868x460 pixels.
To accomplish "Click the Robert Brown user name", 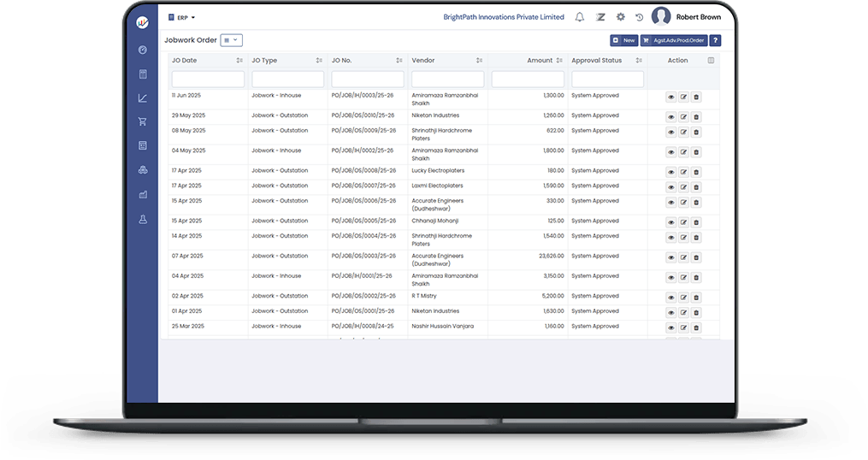I will pos(699,17).
